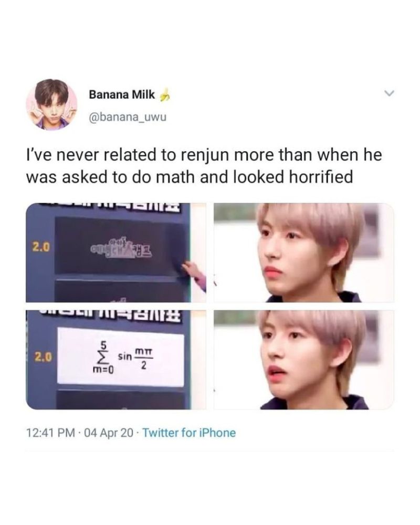
Task: Open the bottom-right open-mouth face photo
Action: coord(304,360)
